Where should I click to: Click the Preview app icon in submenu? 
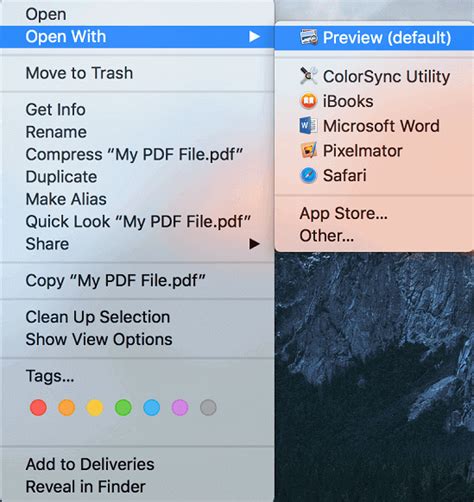[x=308, y=37]
